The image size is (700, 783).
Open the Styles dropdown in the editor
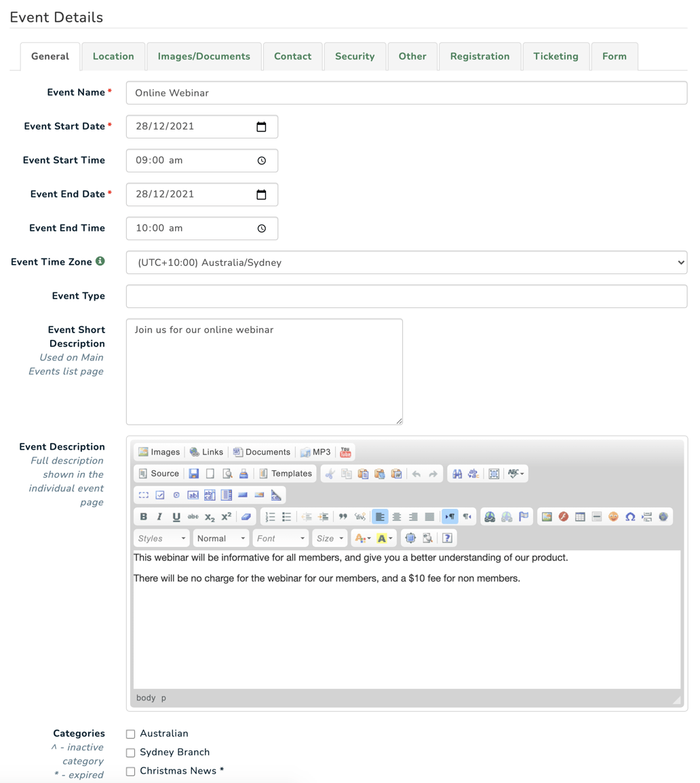[160, 537]
